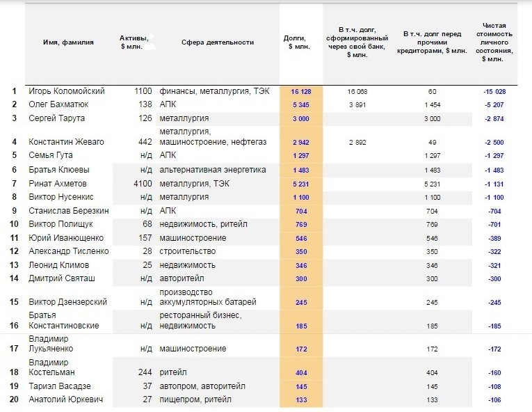Click the highlighted debt value 16 128
The height and width of the screenshot is (412, 532).
coord(300,91)
